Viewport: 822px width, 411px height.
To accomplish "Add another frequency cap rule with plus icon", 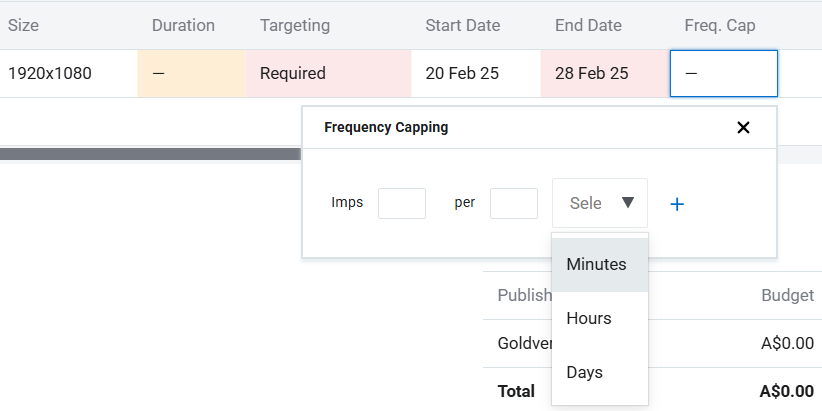I will click(677, 204).
